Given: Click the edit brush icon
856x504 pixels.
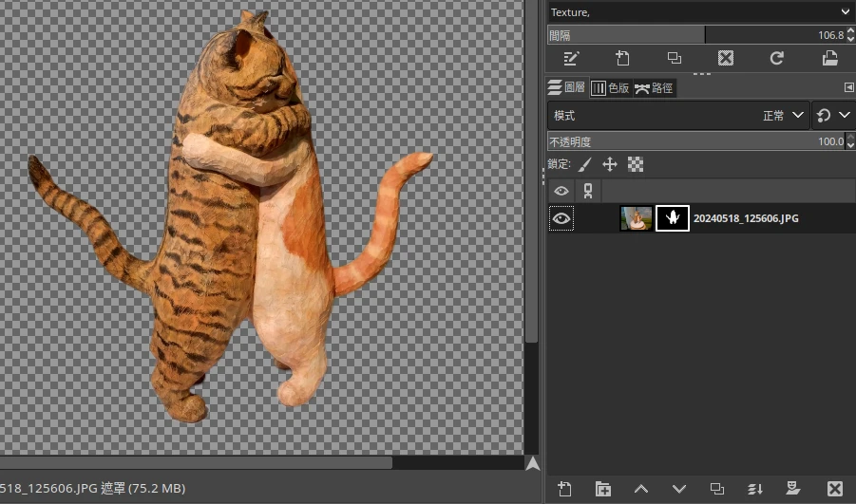Looking at the screenshot, I should (571, 59).
